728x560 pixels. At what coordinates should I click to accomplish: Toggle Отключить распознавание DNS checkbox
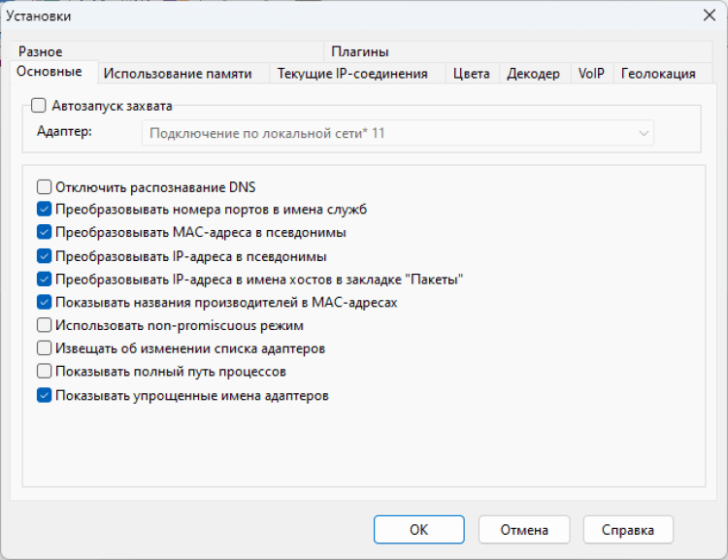(x=44, y=187)
